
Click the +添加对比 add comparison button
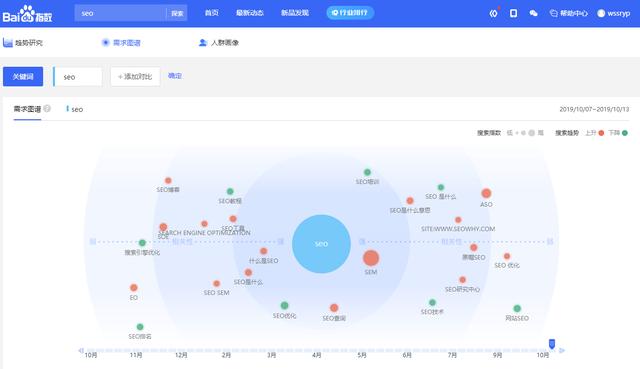point(135,76)
